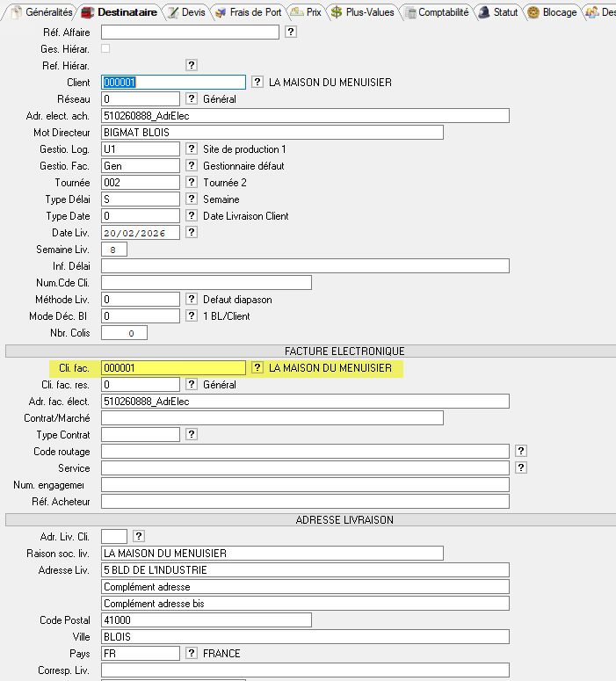
Task: Click the Raison soc. liv. field
Action: 272,554
